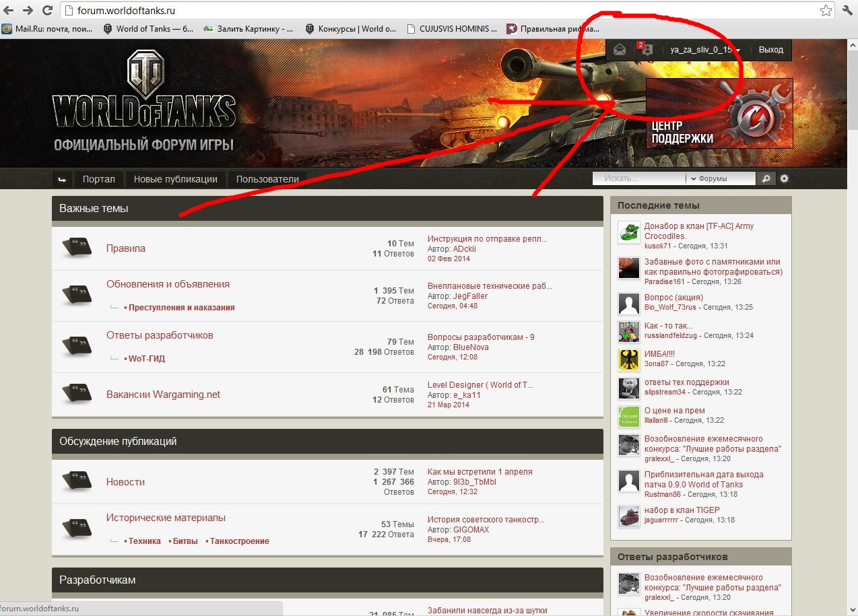
Task: Open Ответы разработчиков forum
Action: (x=160, y=335)
